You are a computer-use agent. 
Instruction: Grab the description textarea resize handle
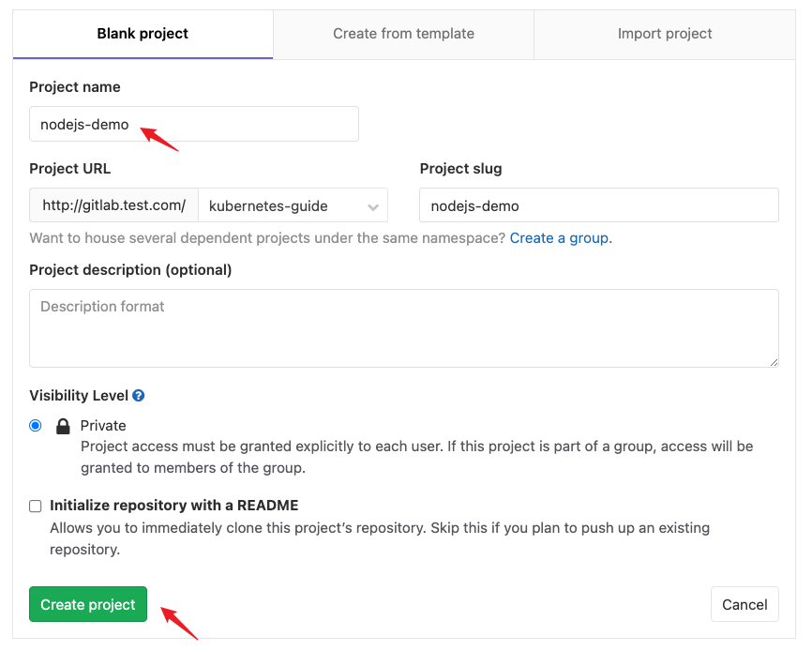coord(774,361)
